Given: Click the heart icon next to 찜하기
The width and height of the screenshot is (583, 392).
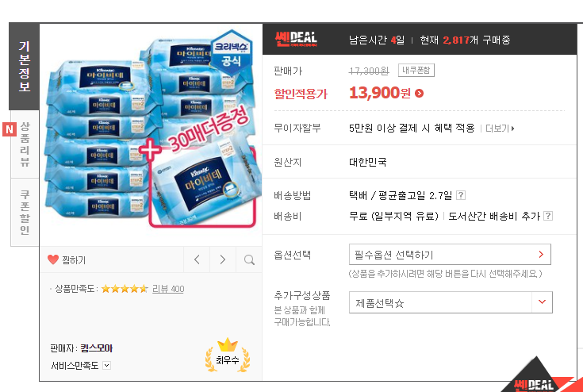Looking at the screenshot, I should (x=53, y=259).
